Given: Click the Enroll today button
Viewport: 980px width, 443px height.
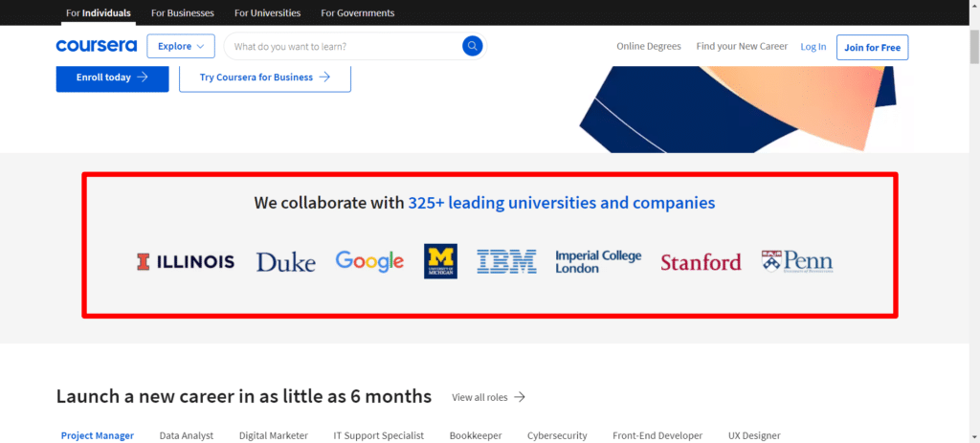Looking at the screenshot, I should click(113, 78).
